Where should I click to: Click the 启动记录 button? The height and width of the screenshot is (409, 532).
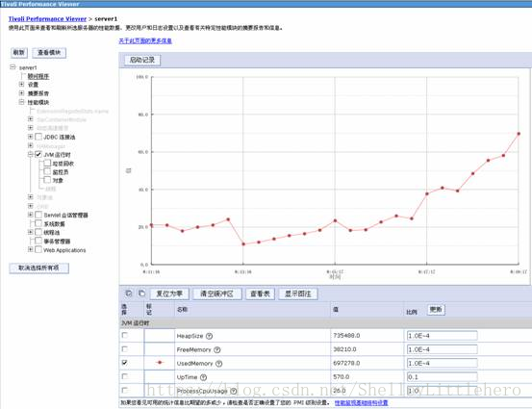(142, 60)
